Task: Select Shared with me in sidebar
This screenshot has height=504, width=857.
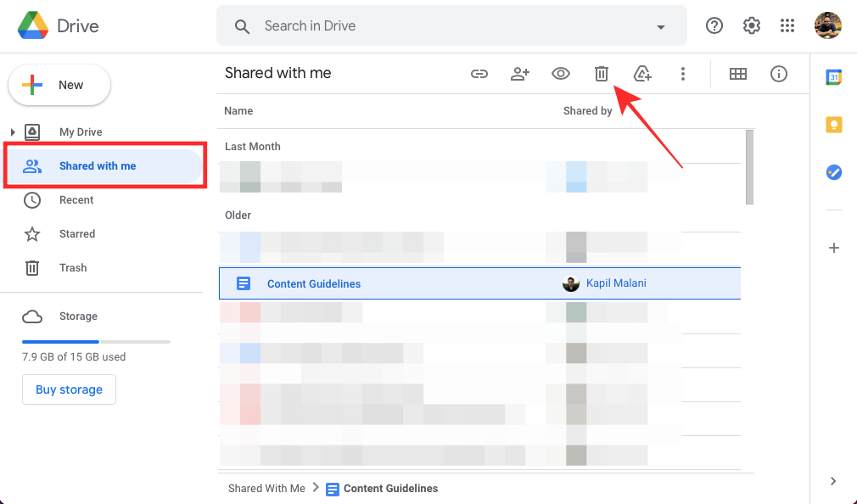Action: pyautogui.click(x=104, y=165)
